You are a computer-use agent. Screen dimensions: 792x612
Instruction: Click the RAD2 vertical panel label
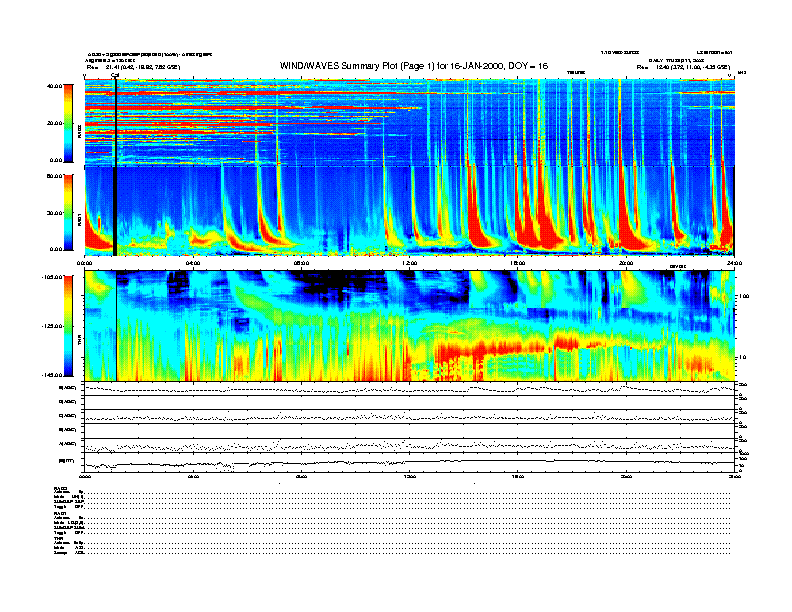(80, 133)
